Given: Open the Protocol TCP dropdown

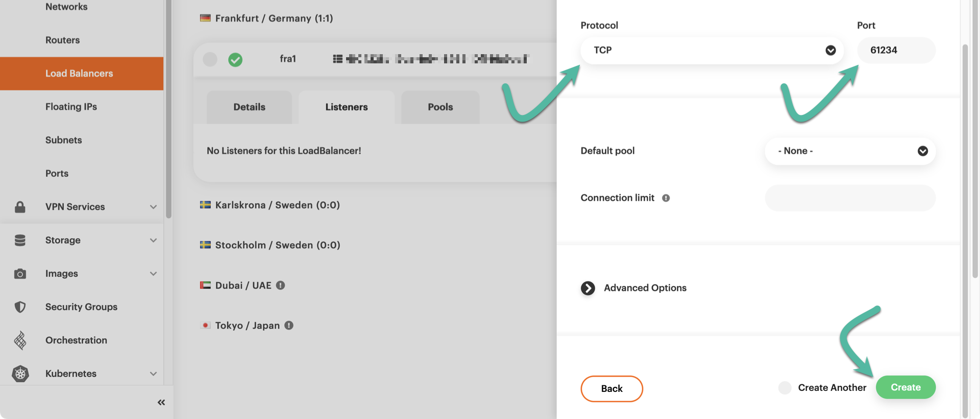Looking at the screenshot, I should click(x=712, y=50).
